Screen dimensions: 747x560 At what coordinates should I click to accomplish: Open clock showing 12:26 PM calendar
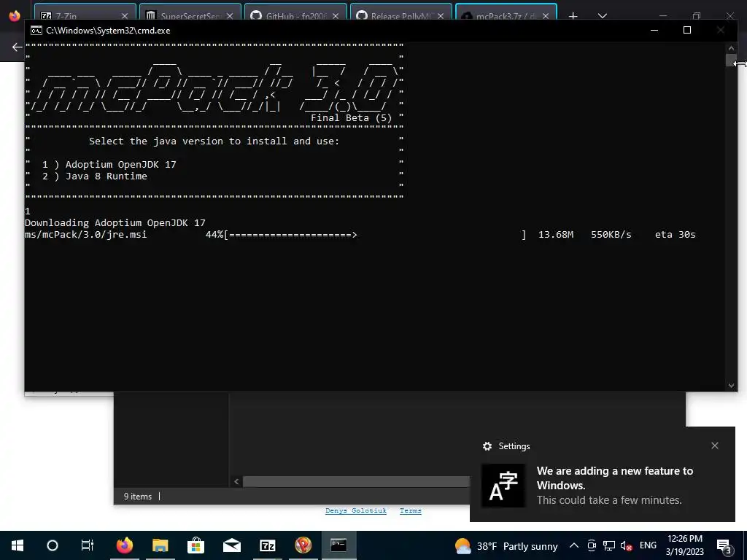tap(684, 545)
